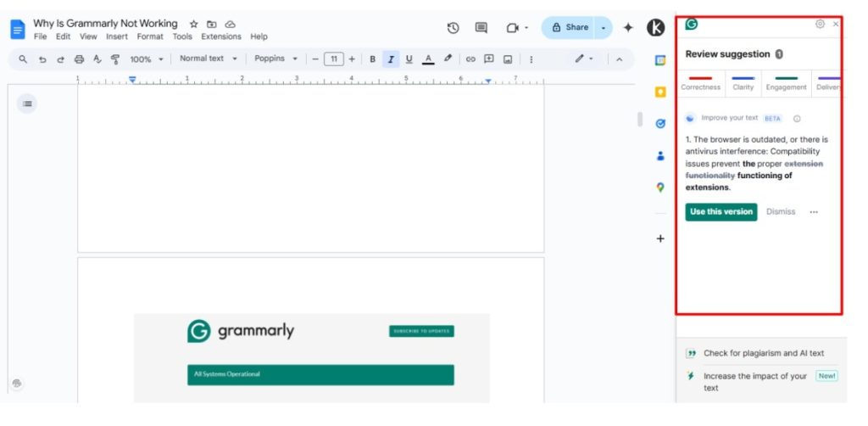Open Contacts side panel icon

[659, 155]
